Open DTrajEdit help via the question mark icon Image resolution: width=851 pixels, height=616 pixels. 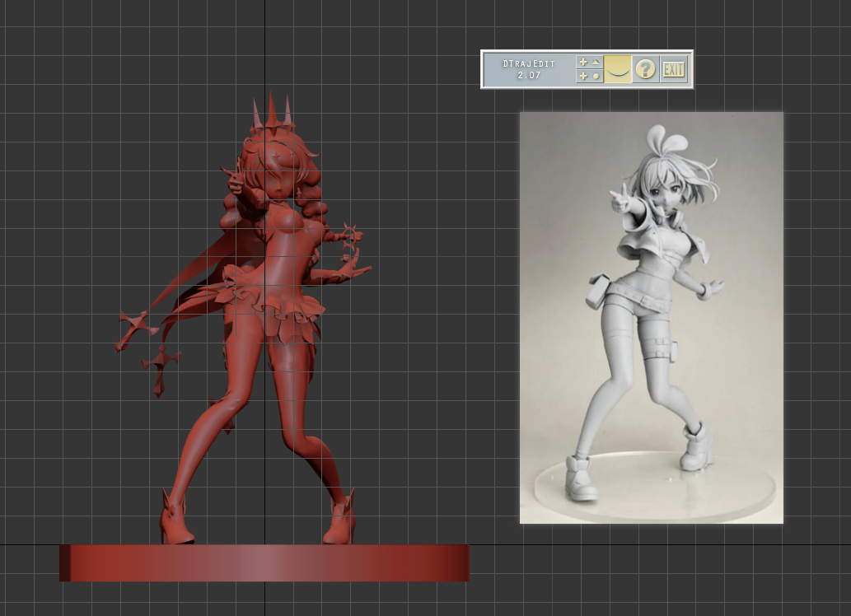(647, 68)
